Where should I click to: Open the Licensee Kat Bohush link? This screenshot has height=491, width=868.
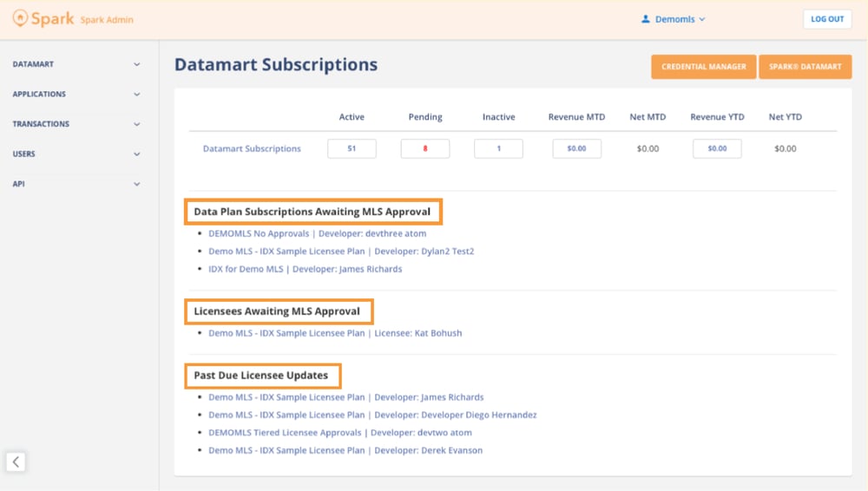coord(335,333)
